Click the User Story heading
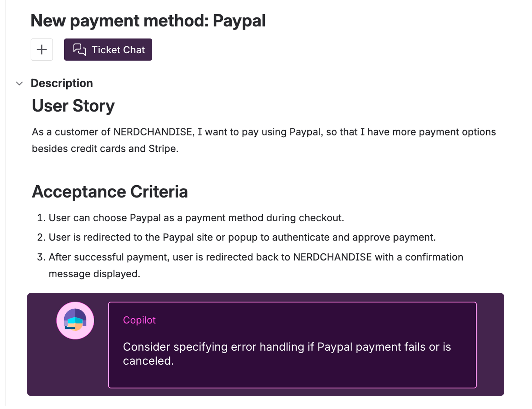The height and width of the screenshot is (409, 532). pyautogui.click(x=73, y=106)
